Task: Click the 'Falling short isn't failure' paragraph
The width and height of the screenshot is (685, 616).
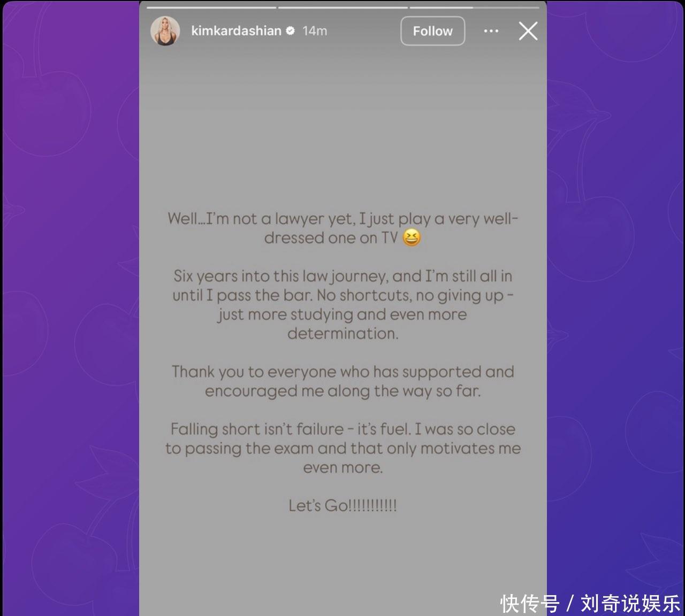Action: (x=342, y=448)
